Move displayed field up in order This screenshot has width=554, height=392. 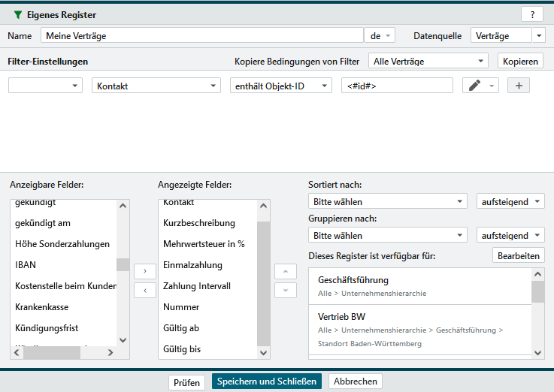(285, 270)
